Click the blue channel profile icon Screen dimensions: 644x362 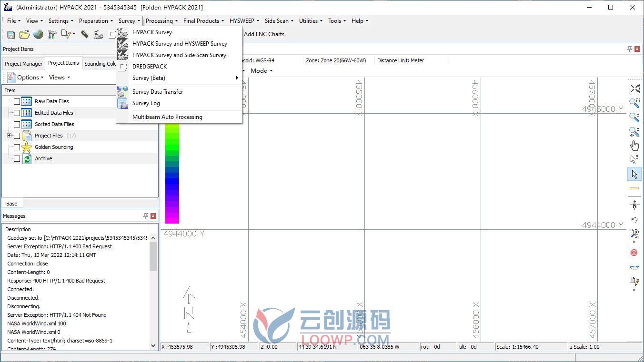[x=634, y=267]
